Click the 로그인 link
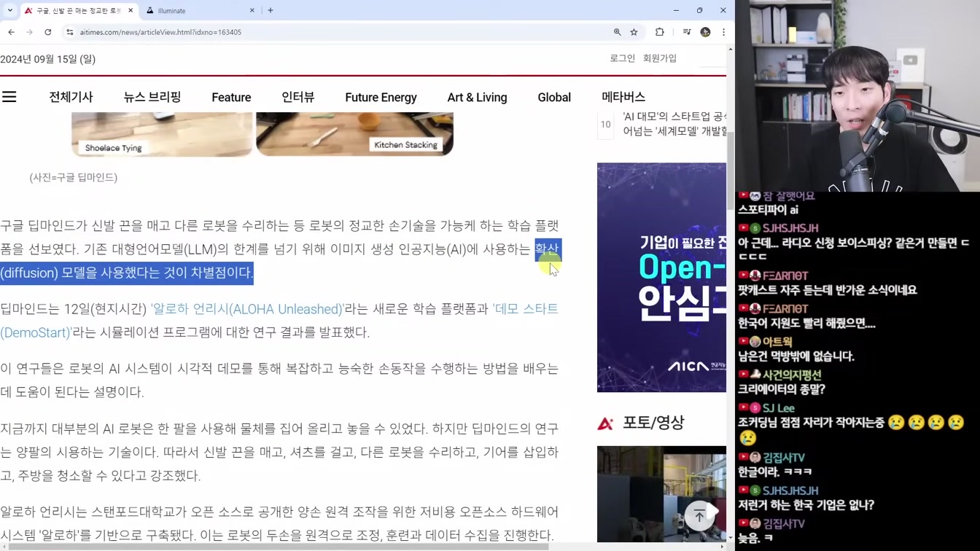Image resolution: width=980 pixels, height=551 pixels. [x=622, y=58]
